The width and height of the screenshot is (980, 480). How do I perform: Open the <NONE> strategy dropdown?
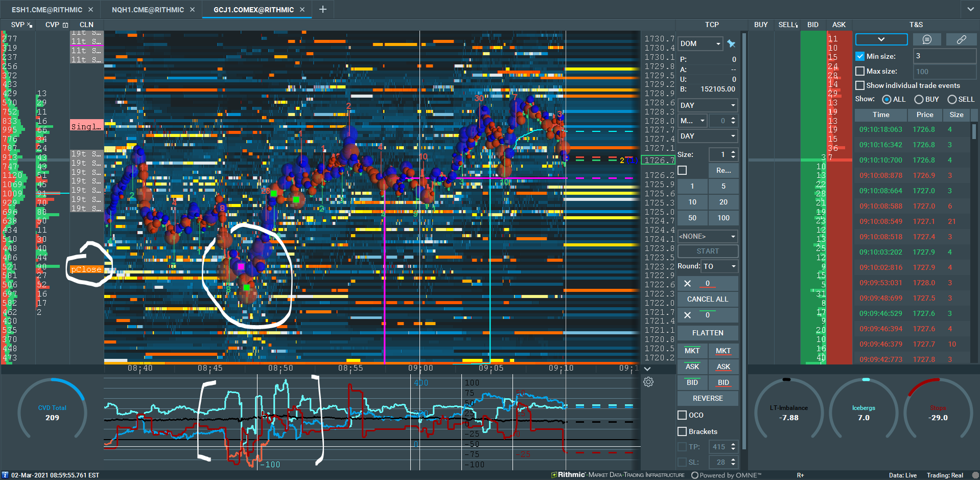708,236
